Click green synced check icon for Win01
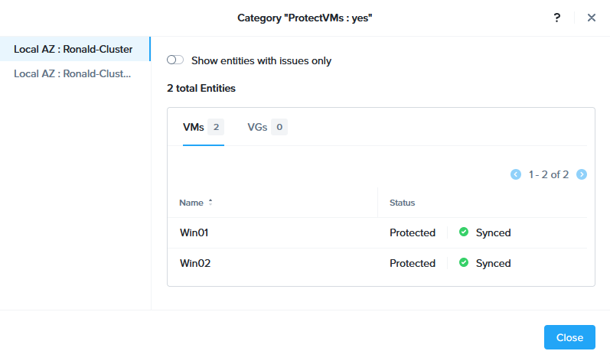Image resolution: width=610 pixels, height=364 pixels. pos(464,232)
